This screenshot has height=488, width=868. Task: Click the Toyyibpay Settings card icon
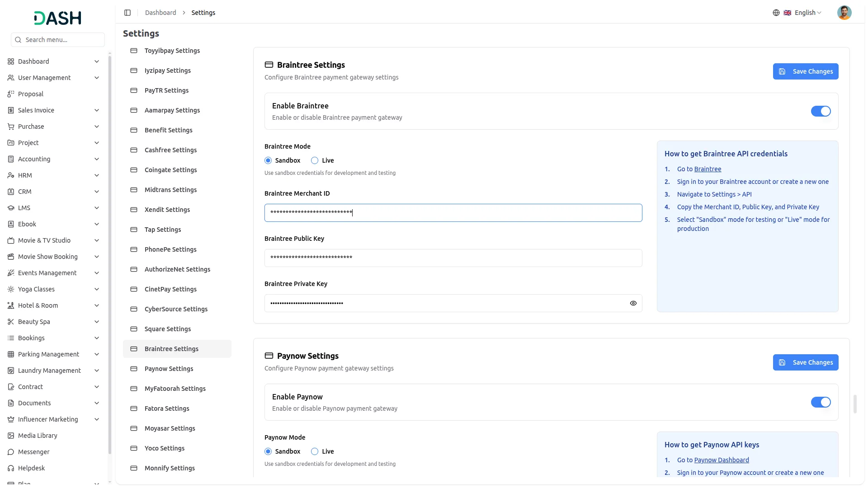[x=134, y=51]
